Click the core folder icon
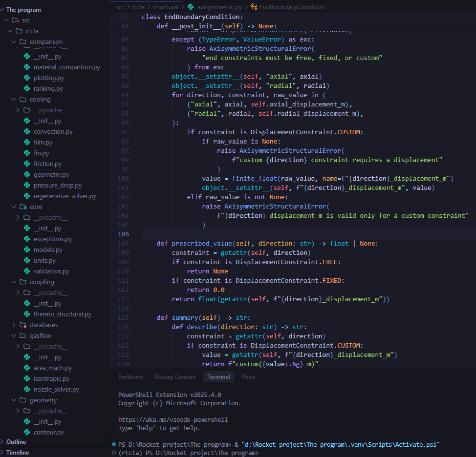Image resolution: width=476 pixels, height=457 pixels. (x=23, y=207)
